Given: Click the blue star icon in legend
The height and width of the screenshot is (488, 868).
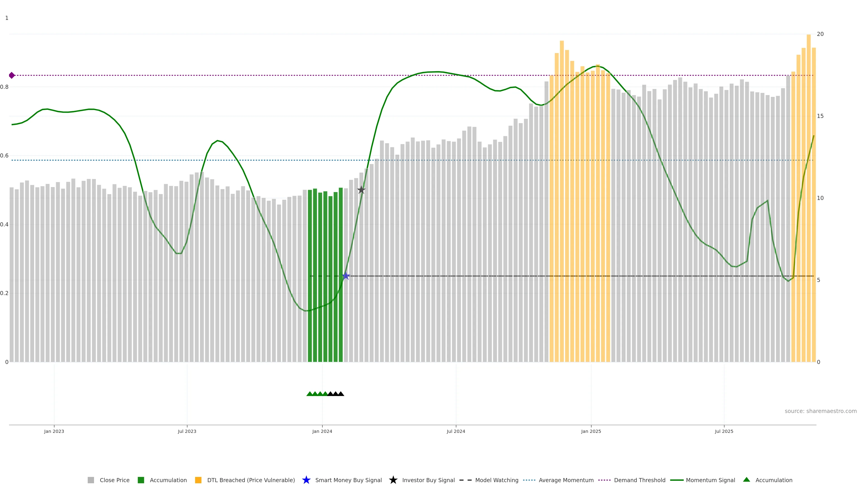Looking at the screenshot, I should pyautogui.click(x=306, y=480).
